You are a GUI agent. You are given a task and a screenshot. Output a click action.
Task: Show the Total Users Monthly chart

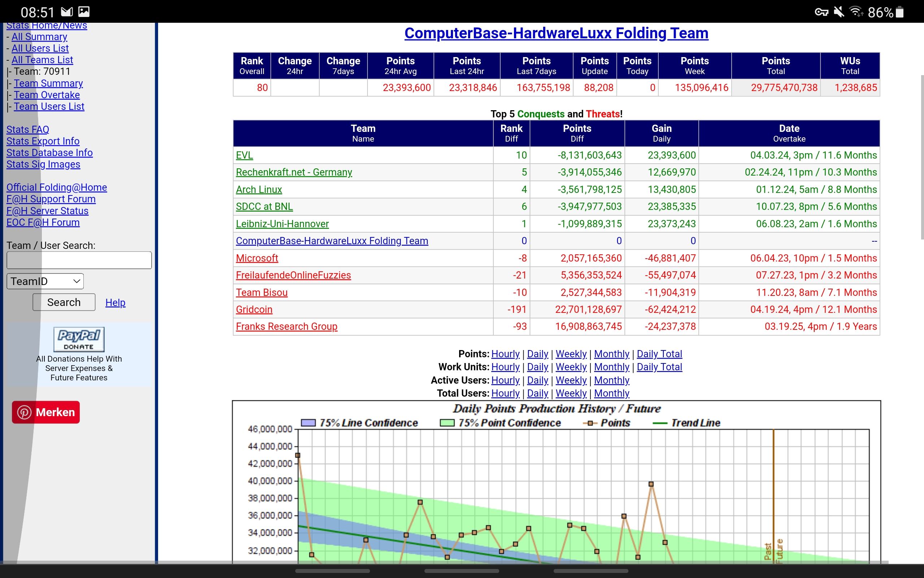(x=612, y=393)
